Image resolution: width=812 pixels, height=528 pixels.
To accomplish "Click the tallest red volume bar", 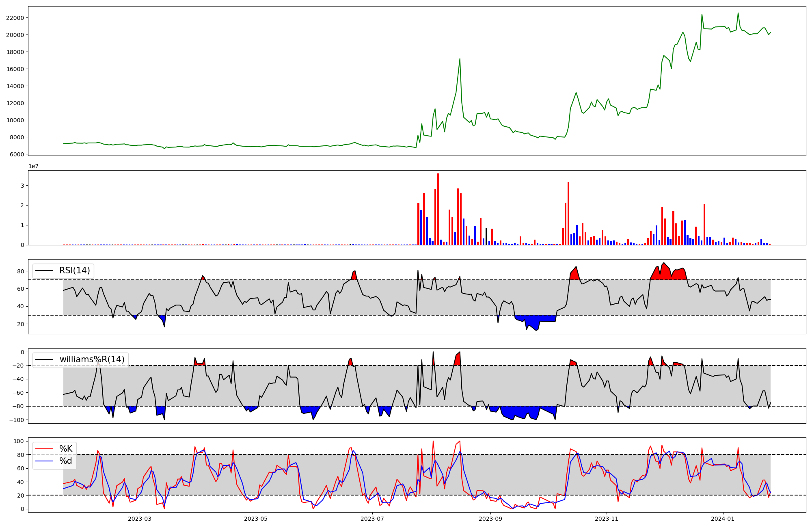I will pyautogui.click(x=438, y=209).
